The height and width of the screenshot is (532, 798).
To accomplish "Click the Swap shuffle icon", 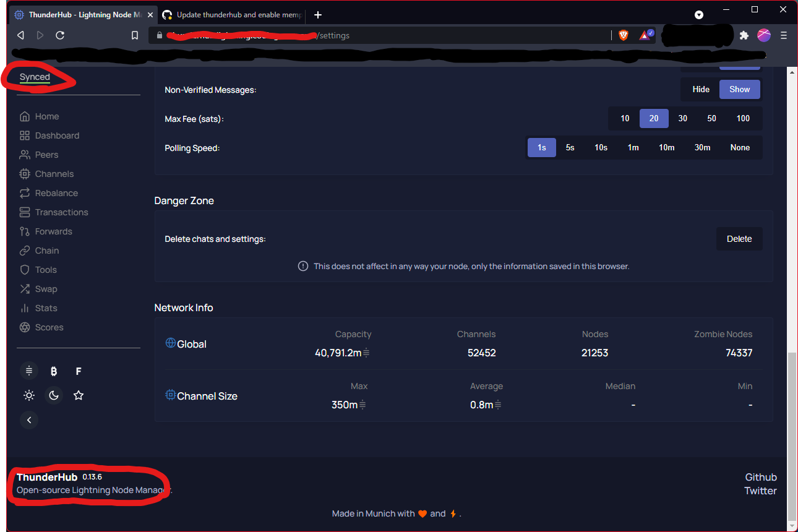I will point(25,289).
